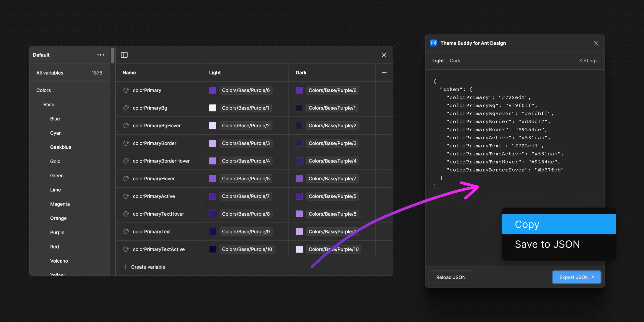Open the Export JSON dropdown arrow

pyautogui.click(x=593, y=277)
